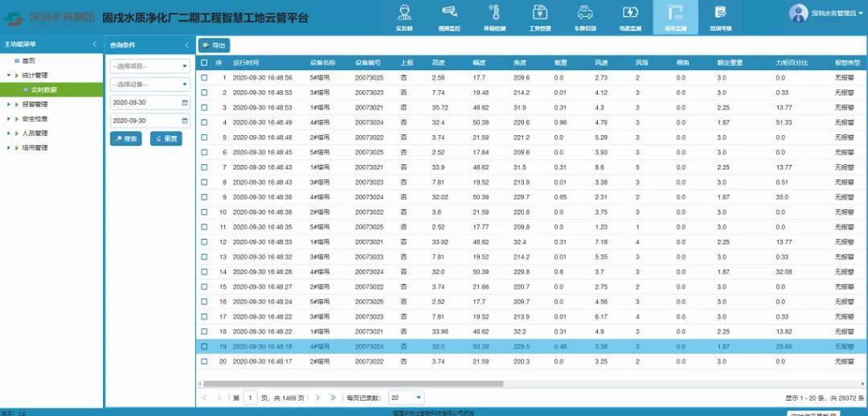Viewport: 868px width, 416px height.
Task: Open the 实名制 real-name module icon
Action: coord(404,13)
